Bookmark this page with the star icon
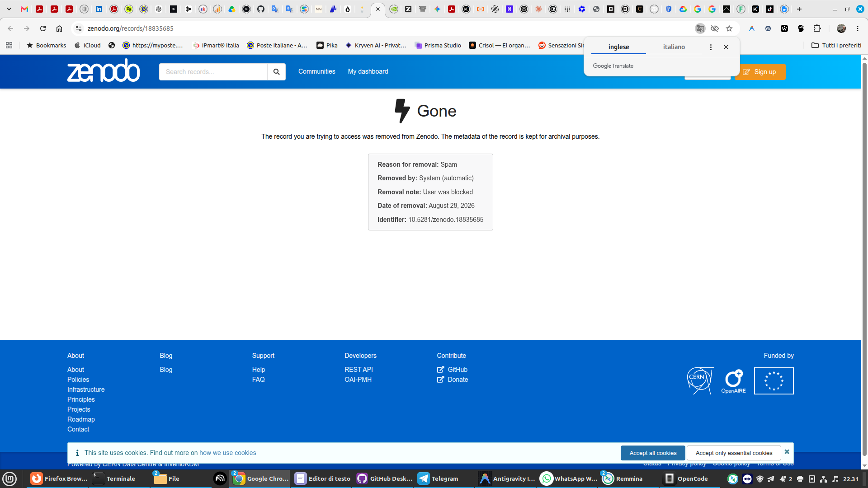Viewport: 868px width, 488px height. click(x=729, y=28)
